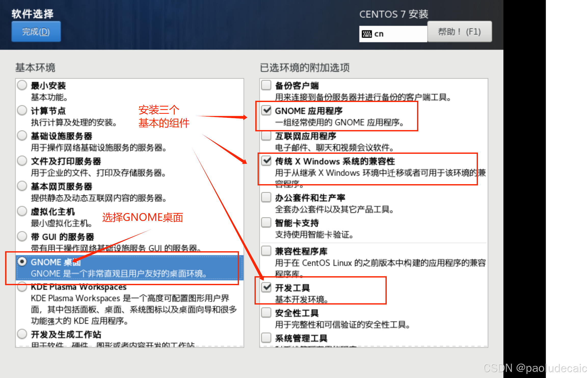Click the keyboard layout cn icon
588x378 pixels.
367,34
